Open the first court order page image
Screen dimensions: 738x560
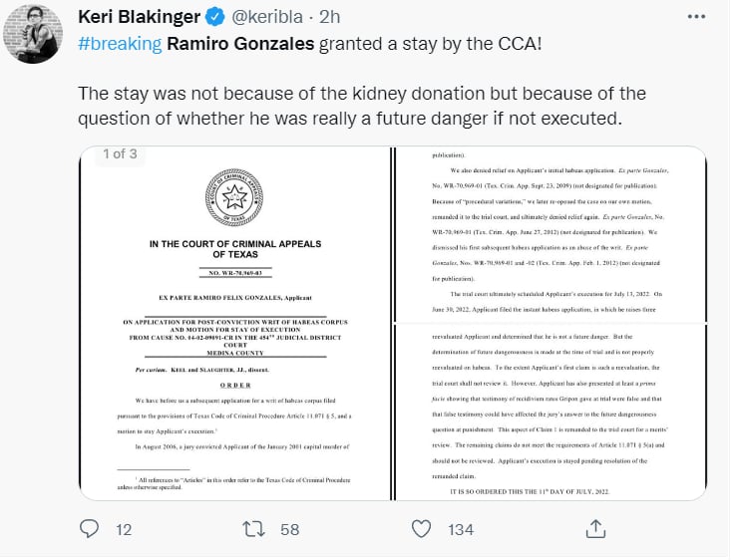tap(234, 324)
